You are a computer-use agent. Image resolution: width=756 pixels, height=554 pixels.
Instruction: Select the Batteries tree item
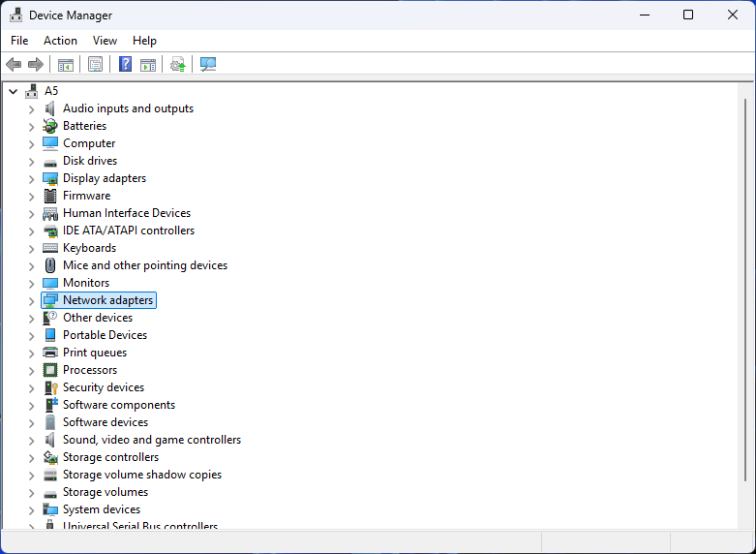click(x=84, y=126)
